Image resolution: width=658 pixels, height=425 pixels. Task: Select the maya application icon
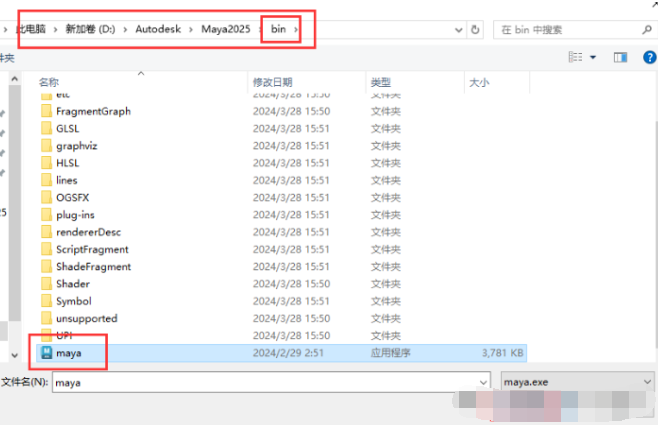coord(47,353)
